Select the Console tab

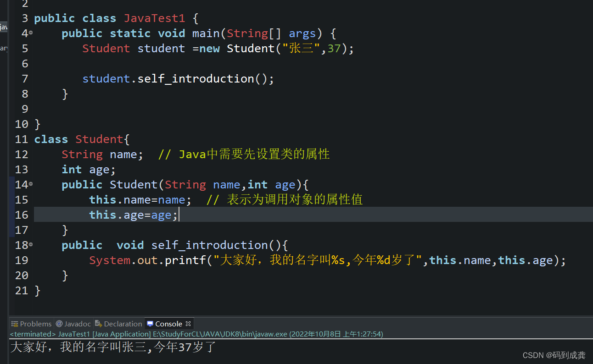[x=168, y=324]
